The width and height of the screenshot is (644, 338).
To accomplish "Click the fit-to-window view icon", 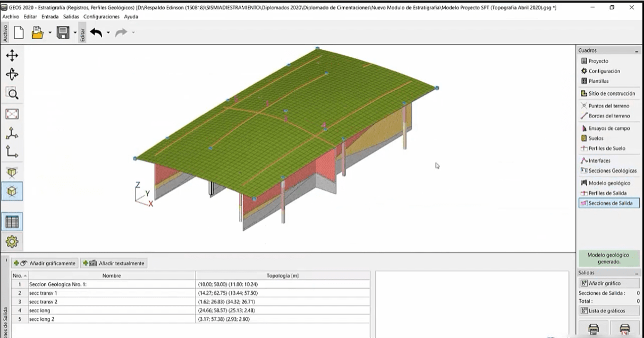I will tap(12, 114).
